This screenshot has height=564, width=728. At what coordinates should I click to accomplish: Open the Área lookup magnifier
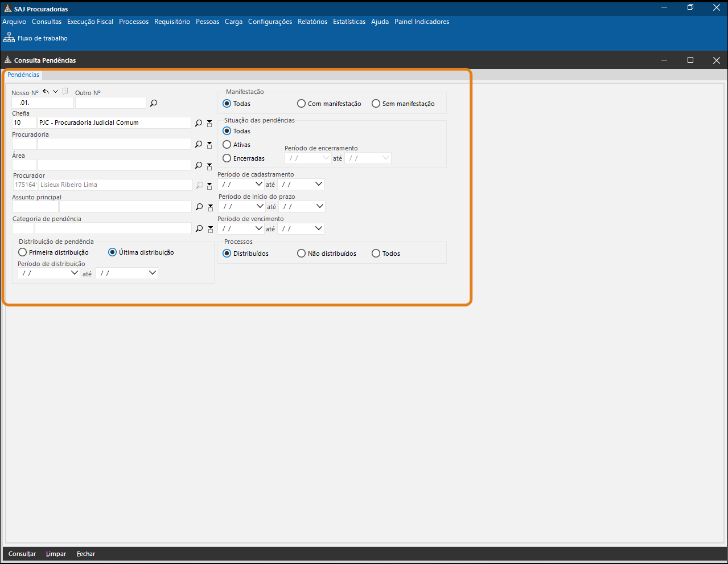pyautogui.click(x=199, y=165)
